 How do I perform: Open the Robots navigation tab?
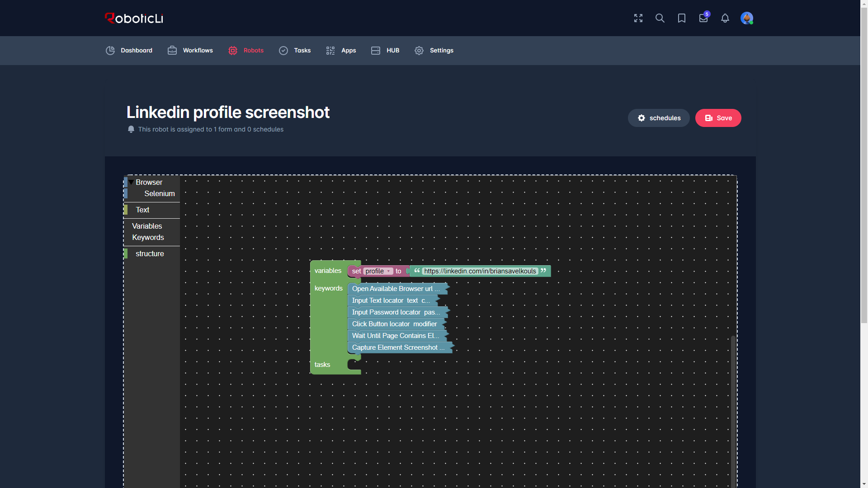(x=246, y=51)
